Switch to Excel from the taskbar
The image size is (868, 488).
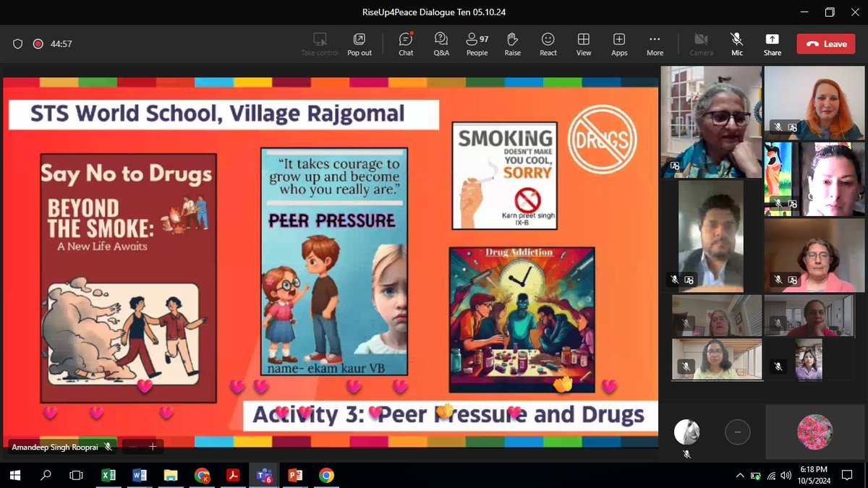click(108, 475)
